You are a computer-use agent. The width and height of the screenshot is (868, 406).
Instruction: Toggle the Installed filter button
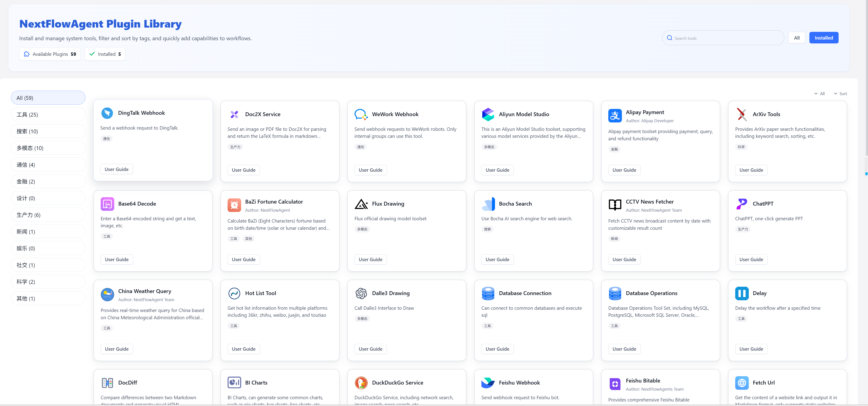(823, 38)
